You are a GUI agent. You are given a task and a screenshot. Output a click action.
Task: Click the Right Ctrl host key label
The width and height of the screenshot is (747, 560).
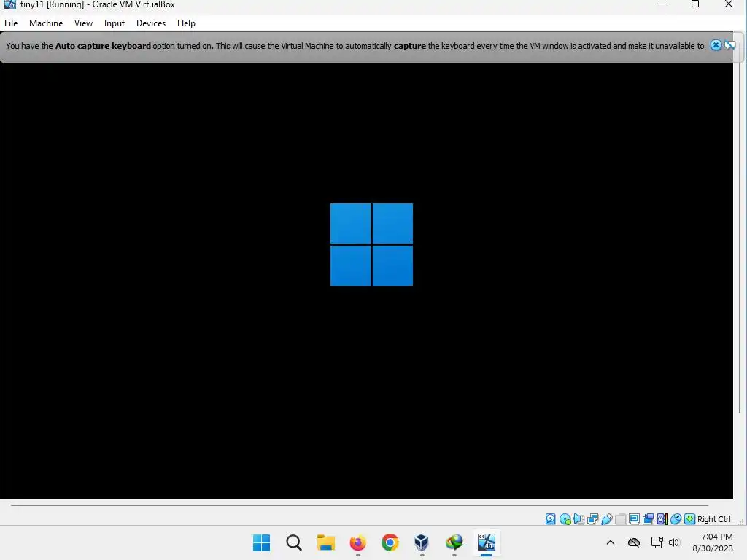pos(713,519)
